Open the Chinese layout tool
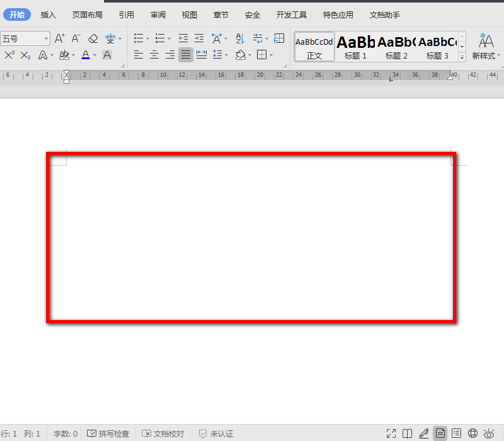Screen dimensions: 504x441 (217, 38)
